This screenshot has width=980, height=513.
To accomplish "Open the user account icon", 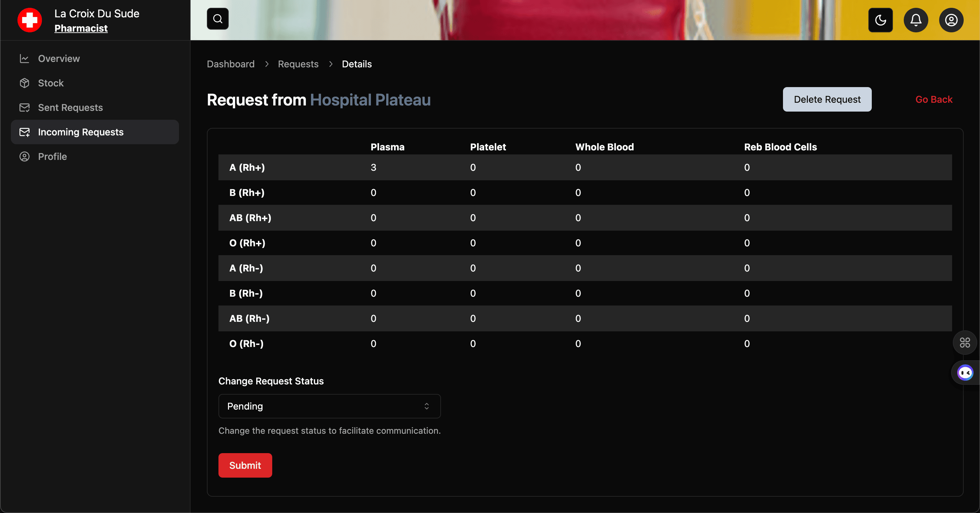I will coord(951,20).
